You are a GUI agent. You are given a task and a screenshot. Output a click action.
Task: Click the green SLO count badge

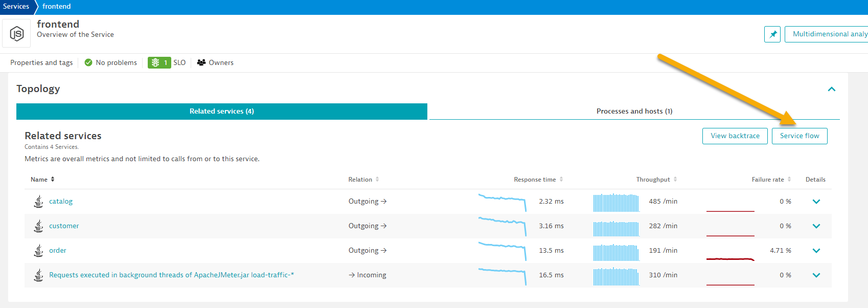(159, 62)
